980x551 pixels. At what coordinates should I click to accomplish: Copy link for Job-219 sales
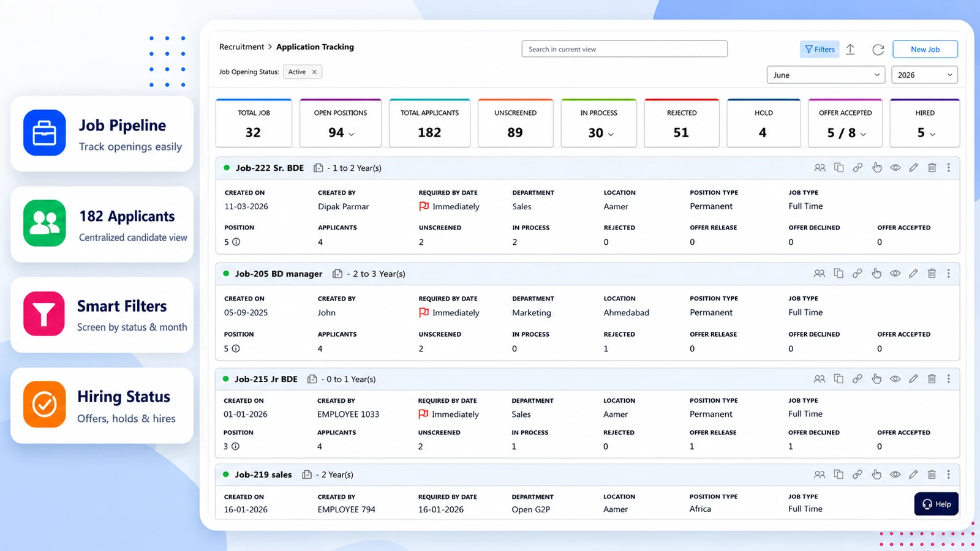point(858,474)
